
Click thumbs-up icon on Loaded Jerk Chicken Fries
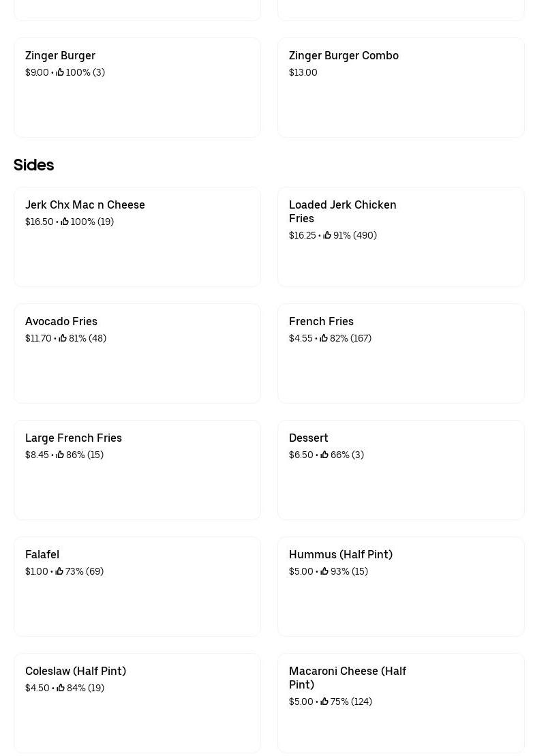tap(327, 235)
